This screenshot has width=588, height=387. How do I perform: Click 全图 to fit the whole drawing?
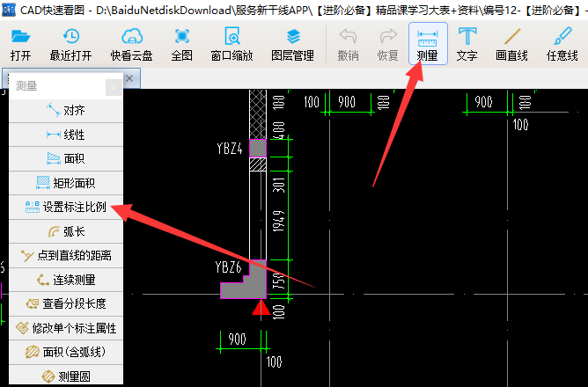coord(182,44)
